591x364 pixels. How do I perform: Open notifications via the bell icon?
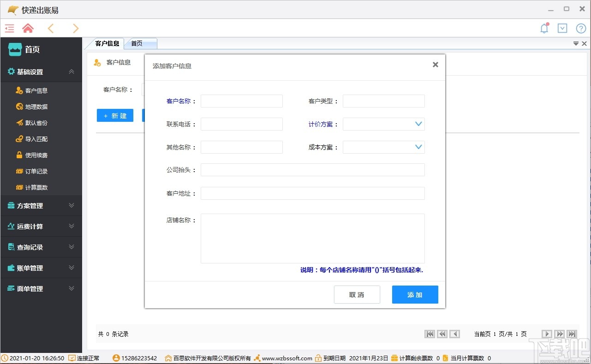tap(544, 28)
